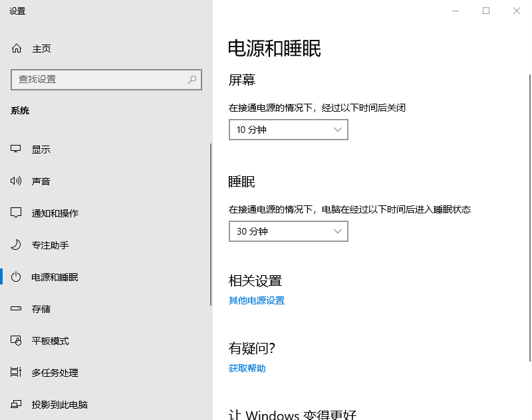Click the Sound (声音) speaker icon

pyautogui.click(x=17, y=181)
